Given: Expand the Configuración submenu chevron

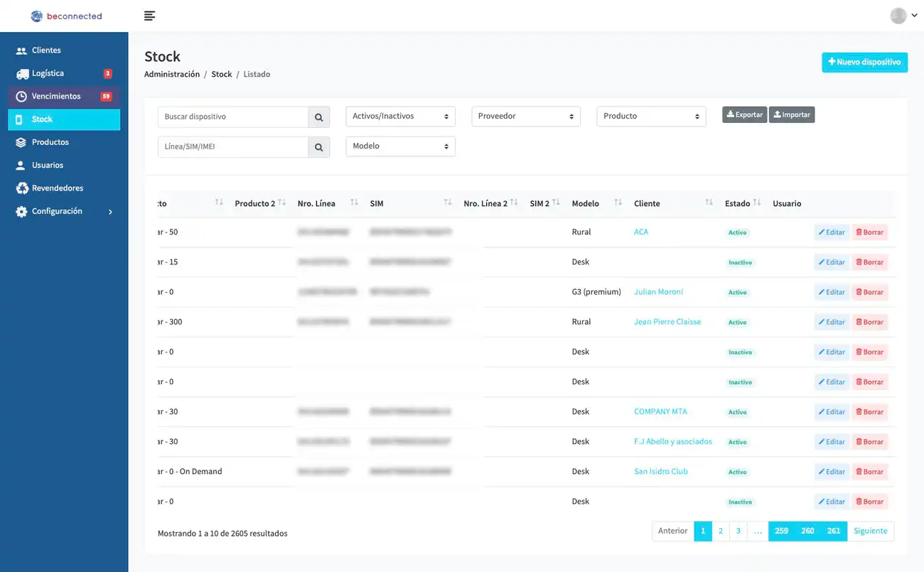Looking at the screenshot, I should pyautogui.click(x=110, y=212).
